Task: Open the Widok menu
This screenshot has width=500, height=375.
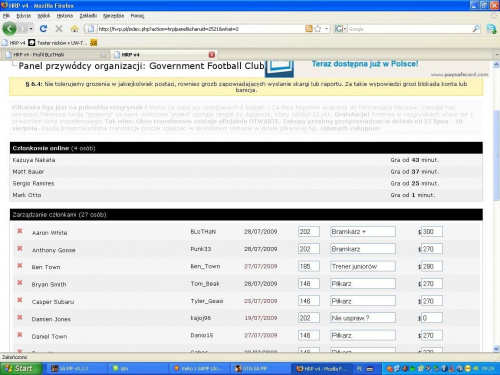Action: (43, 16)
